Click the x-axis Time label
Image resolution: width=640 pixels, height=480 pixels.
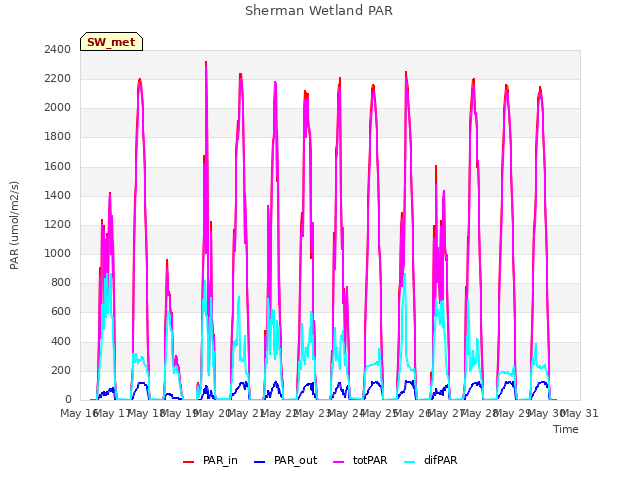tap(566, 429)
